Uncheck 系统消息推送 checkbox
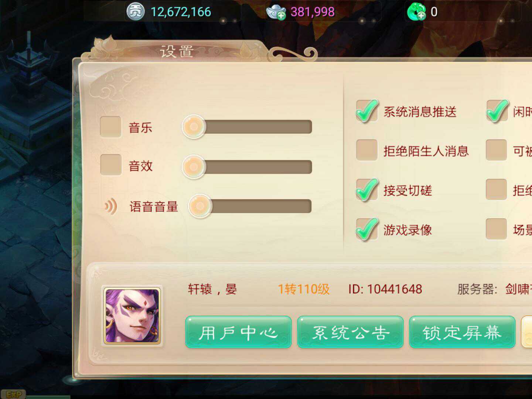 click(367, 111)
